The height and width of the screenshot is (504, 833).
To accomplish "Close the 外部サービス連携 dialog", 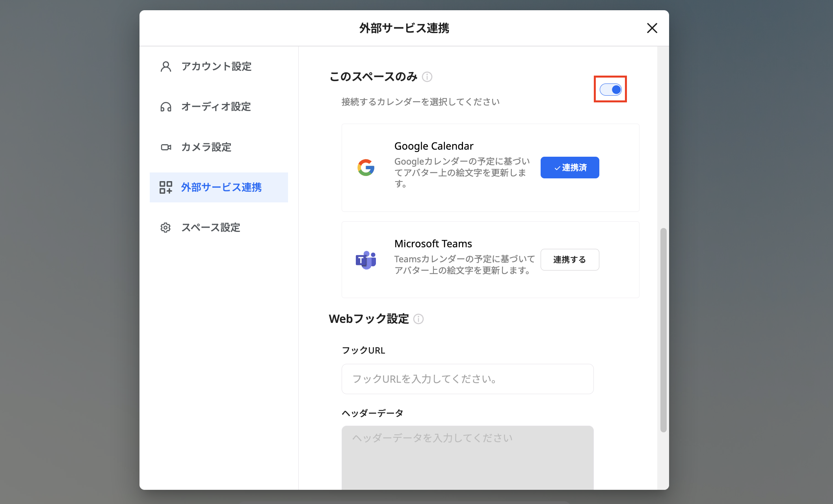I will [x=652, y=28].
